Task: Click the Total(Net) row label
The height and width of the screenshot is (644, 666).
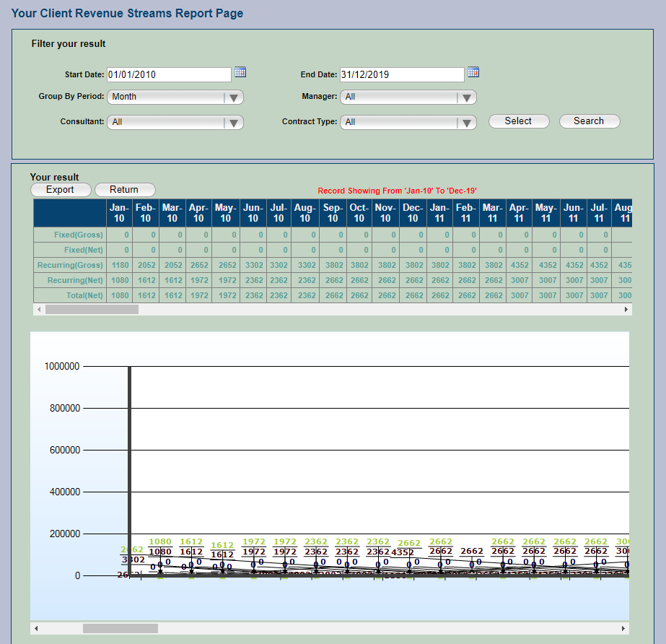Action: point(84,295)
